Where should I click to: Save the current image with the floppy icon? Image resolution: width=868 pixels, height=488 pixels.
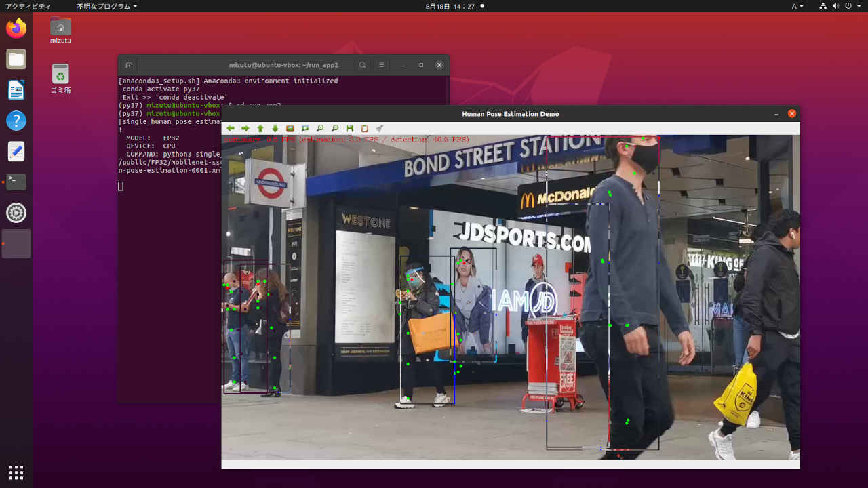point(350,128)
